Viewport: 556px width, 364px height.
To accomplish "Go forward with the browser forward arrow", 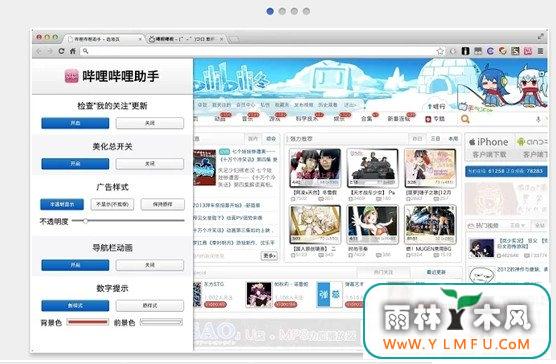I will (50, 51).
